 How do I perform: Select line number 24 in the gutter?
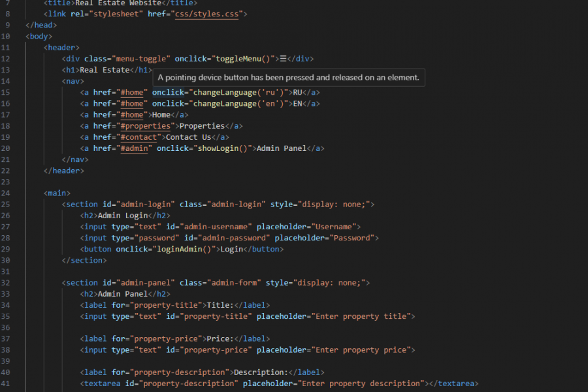tap(6, 193)
